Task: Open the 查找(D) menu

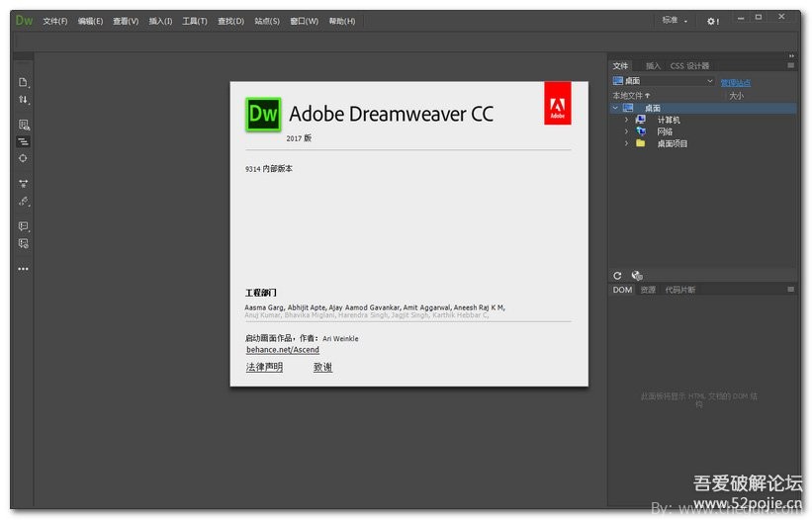Action: click(x=230, y=21)
